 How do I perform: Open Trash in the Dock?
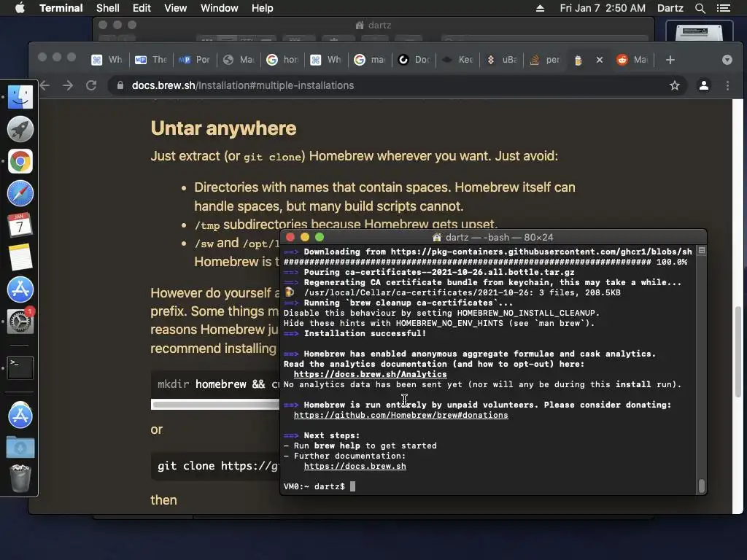[20, 478]
